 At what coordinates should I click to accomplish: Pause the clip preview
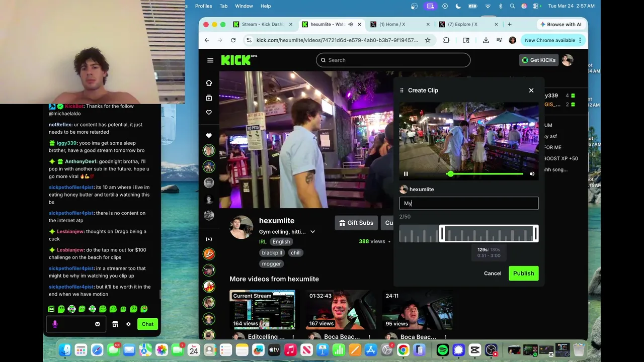(x=406, y=174)
